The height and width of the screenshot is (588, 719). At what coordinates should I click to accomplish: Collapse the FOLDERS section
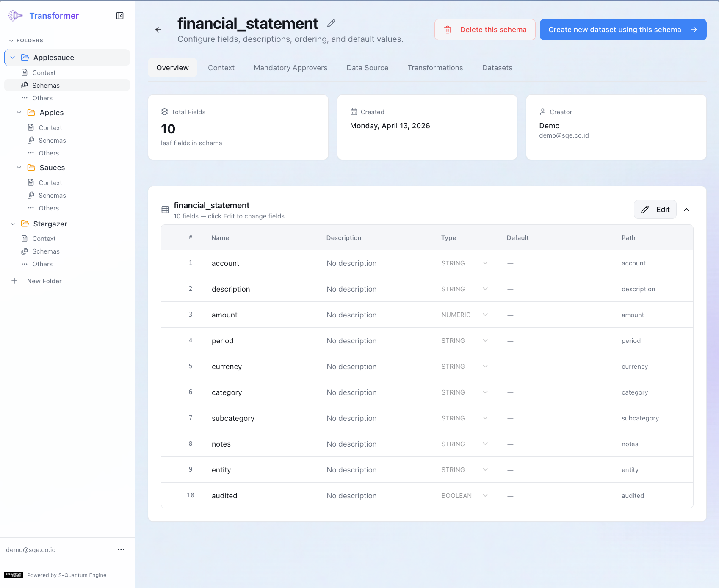11,41
